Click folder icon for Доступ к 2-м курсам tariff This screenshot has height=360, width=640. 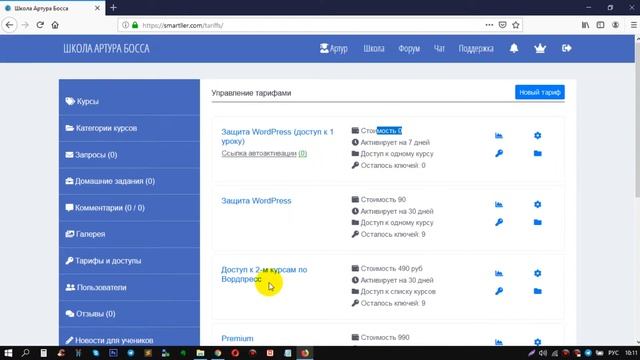538,291
